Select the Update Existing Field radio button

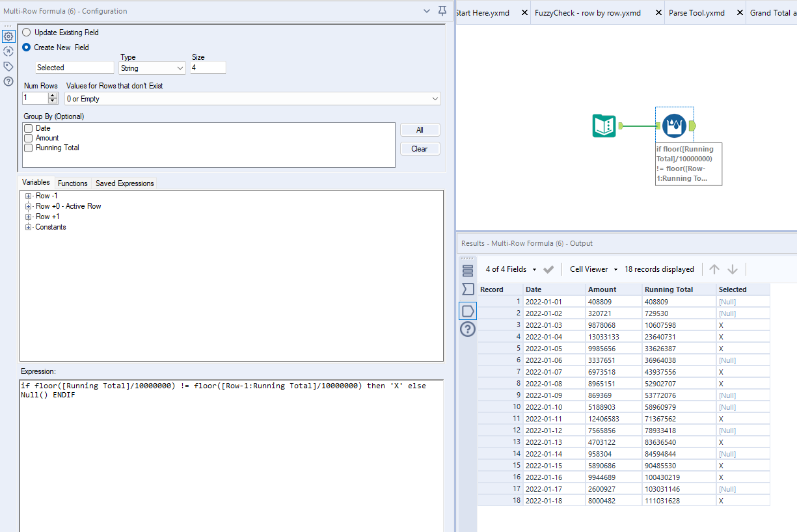[27, 33]
